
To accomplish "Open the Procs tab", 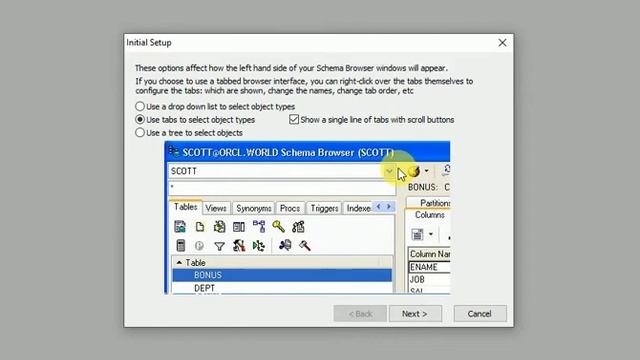I will click(x=289, y=208).
